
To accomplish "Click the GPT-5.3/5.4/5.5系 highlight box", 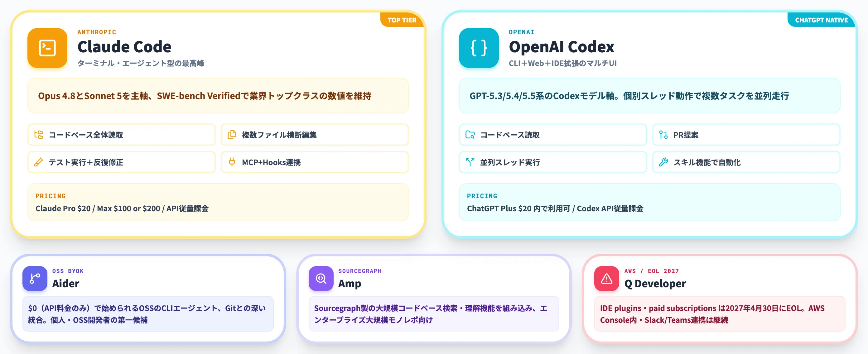I will (649, 96).
